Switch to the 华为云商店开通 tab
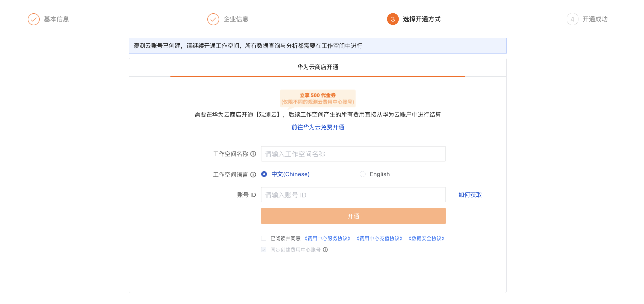The image size is (644, 304). [x=318, y=67]
